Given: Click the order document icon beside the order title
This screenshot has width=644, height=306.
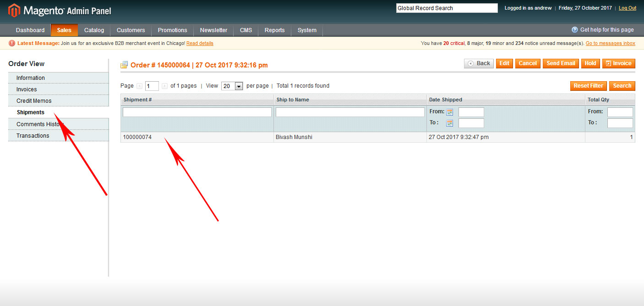Looking at the screenshot, I should 124,65.
